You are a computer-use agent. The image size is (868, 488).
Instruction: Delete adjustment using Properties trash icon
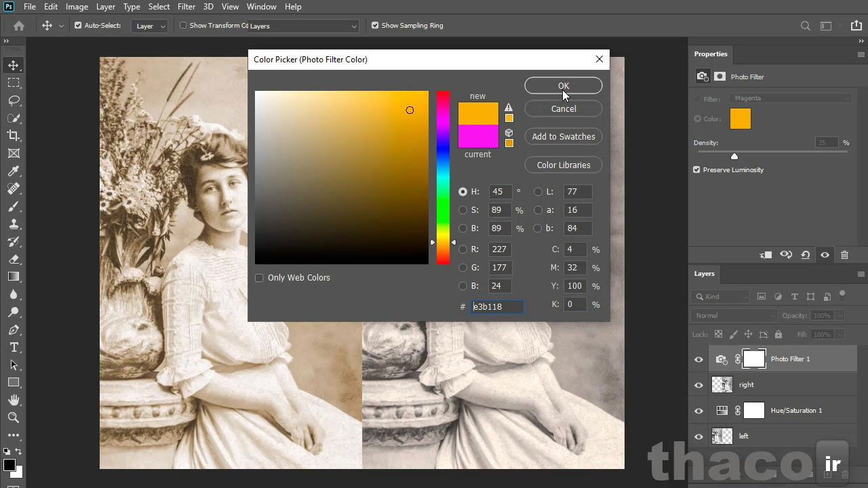click(844, 255)
